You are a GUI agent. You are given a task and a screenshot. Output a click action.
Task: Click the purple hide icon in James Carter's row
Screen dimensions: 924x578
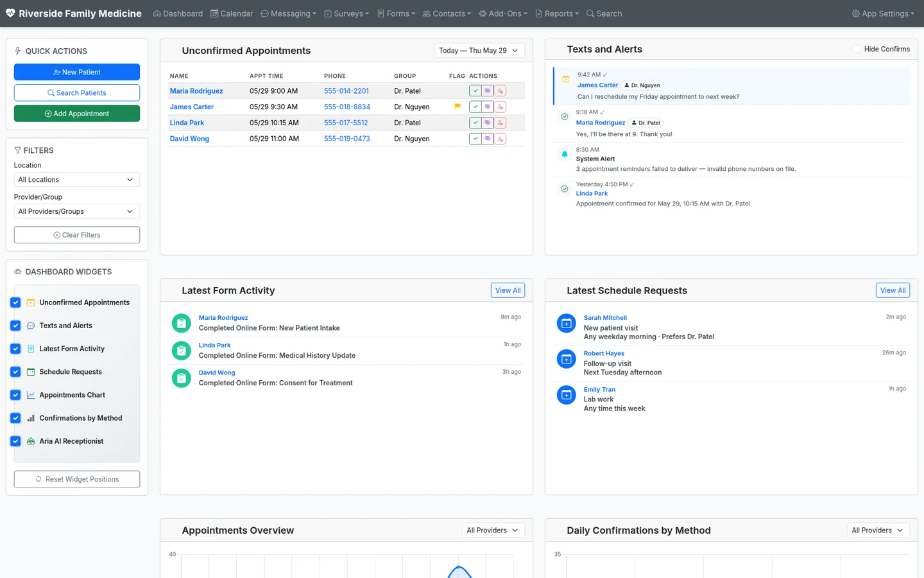(488, 107)
